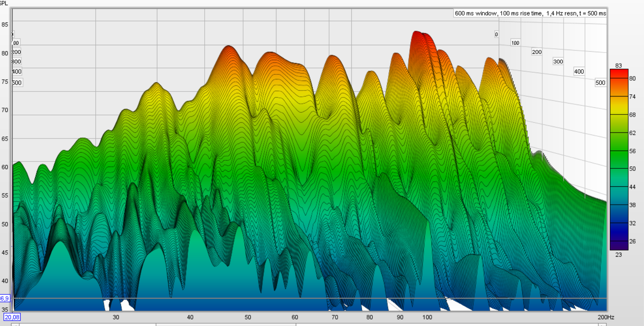
Task: Click the color scale gradient bar
Action: click(x=619, y=159)
